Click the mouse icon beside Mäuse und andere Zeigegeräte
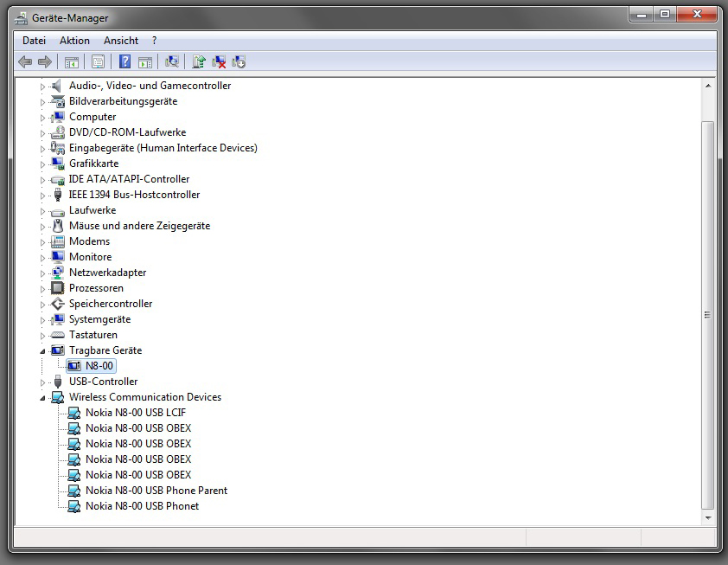This screenshot has width=728, height=565. pyautogui.click(x=58, y=226)
